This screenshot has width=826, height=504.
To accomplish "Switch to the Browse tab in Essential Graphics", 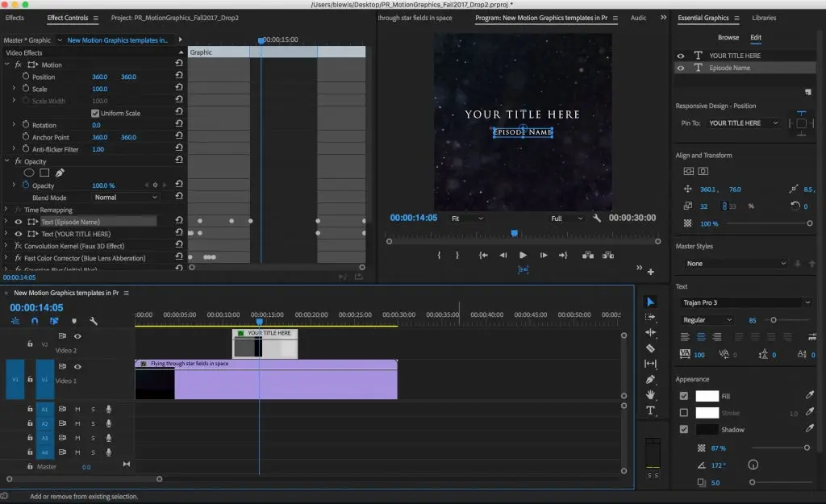I will (x=728, y=37).
